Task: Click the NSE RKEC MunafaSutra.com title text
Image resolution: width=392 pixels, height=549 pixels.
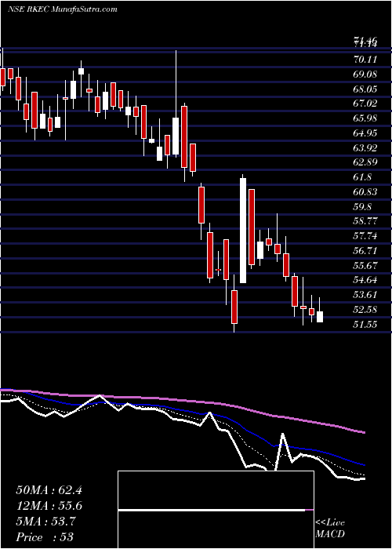Action: tap(62, 9)
